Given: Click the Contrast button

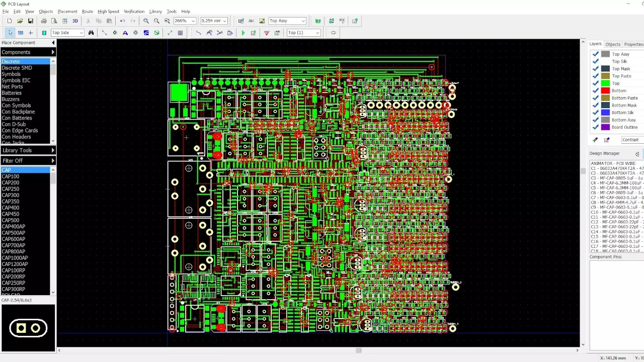Looking at the screenshot, I should 631,139.
